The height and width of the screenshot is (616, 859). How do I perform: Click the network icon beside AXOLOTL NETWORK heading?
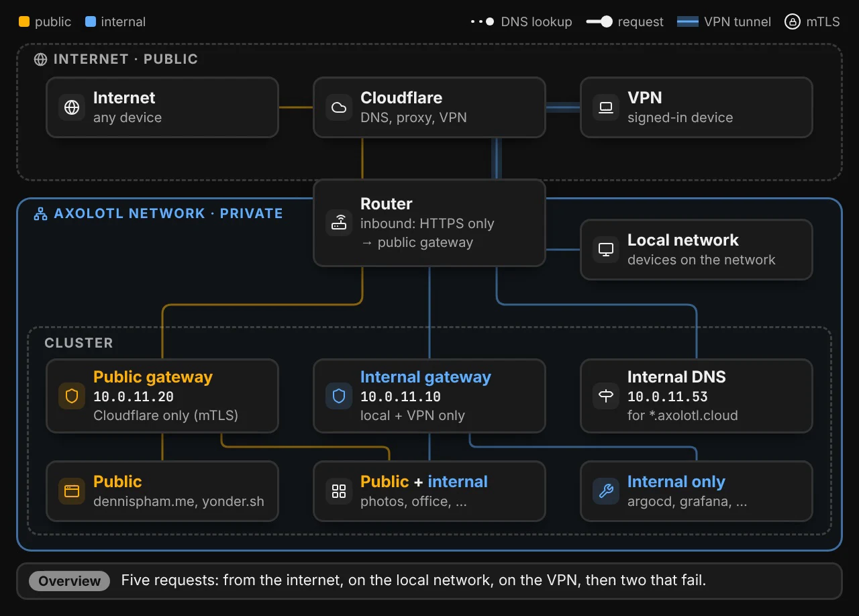click(x=41, y=214)
